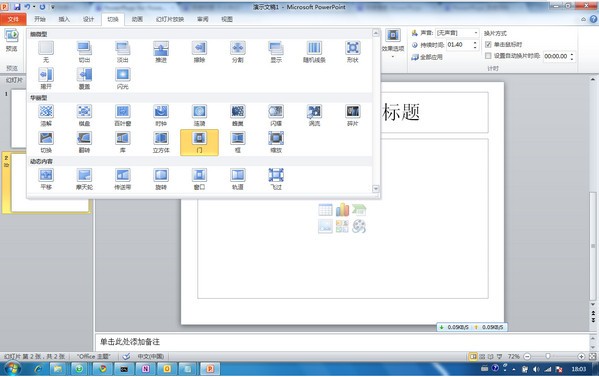Click Insert Table icon in content placeholder

click(x=325, y=210)
